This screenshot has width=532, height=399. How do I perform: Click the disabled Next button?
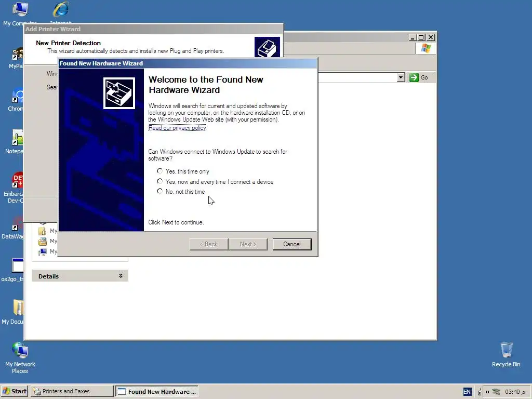tap(248, 244)
